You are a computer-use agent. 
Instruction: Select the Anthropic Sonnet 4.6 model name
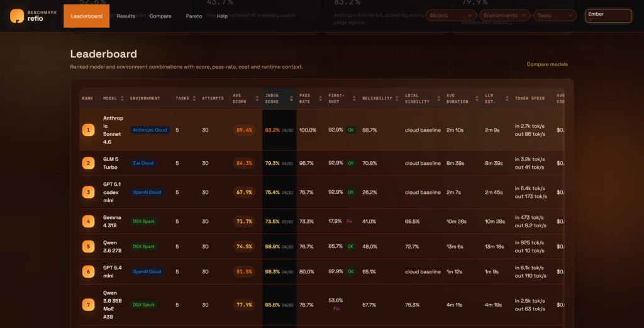pos(113,130)
